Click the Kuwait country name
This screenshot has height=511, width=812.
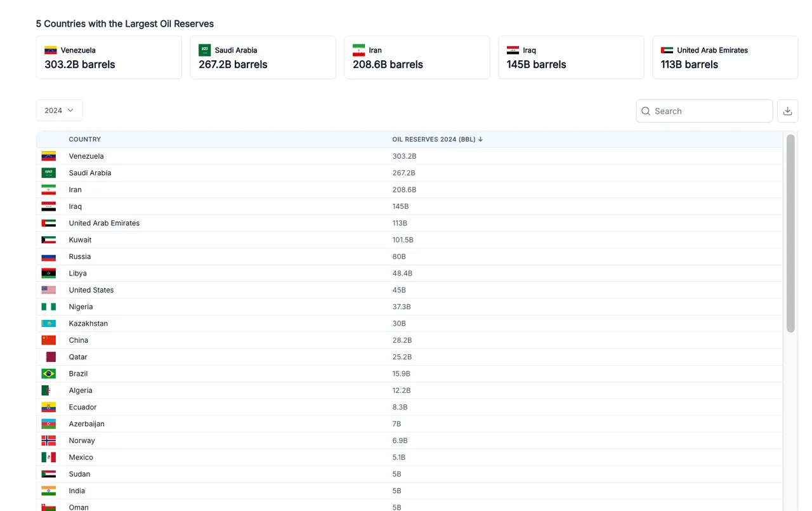80,240
